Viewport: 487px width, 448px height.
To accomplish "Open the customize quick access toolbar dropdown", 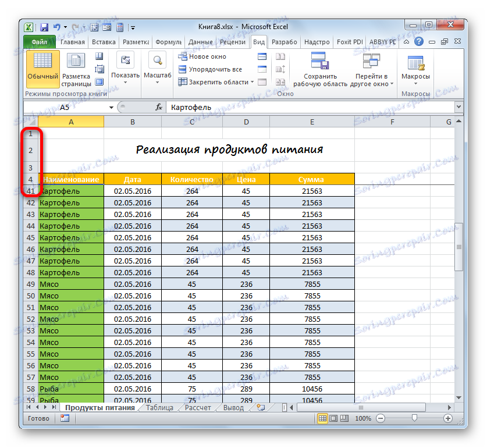I will coord(133,28).
